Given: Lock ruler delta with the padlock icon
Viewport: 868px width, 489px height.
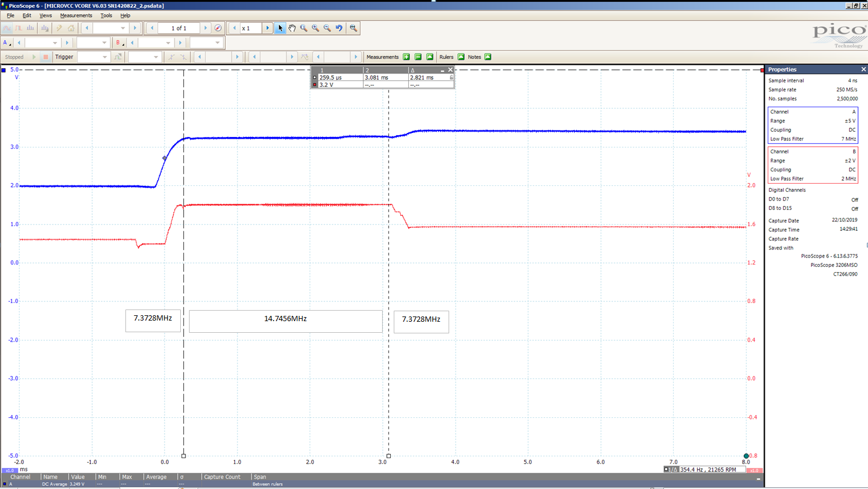Looking at the screenshot, I should click(451, 78).
